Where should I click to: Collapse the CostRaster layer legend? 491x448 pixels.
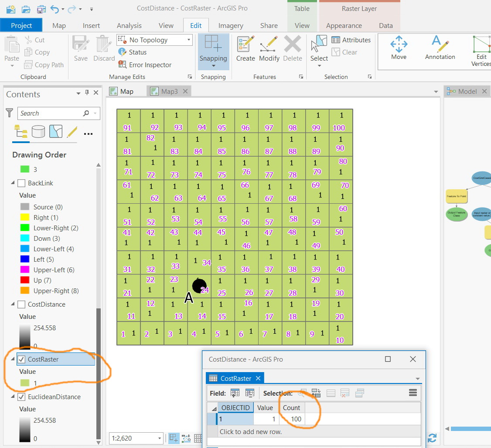13,359
